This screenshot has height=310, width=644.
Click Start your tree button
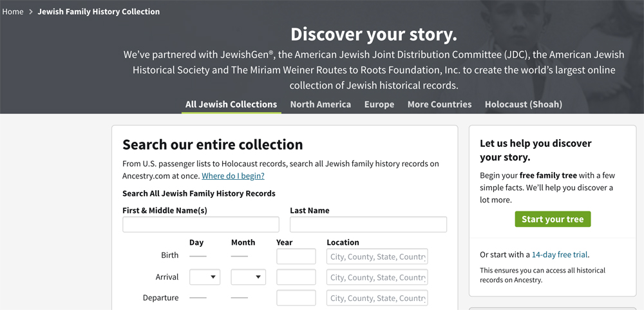coord(553,219)
